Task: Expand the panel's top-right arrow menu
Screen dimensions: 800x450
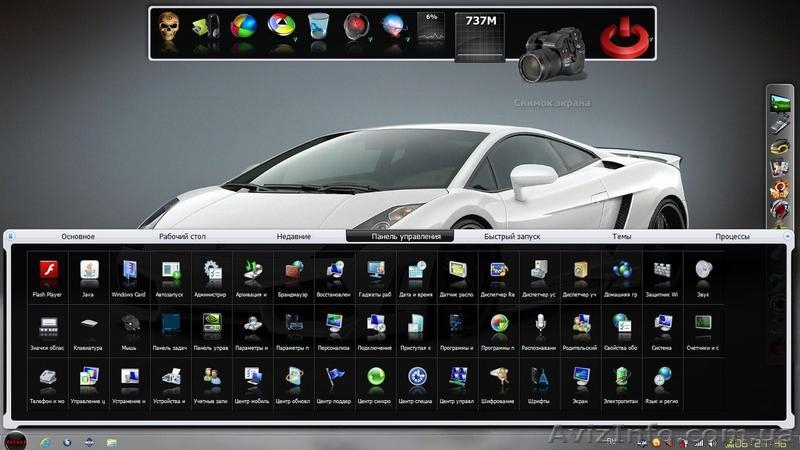Action: point(788,237)
